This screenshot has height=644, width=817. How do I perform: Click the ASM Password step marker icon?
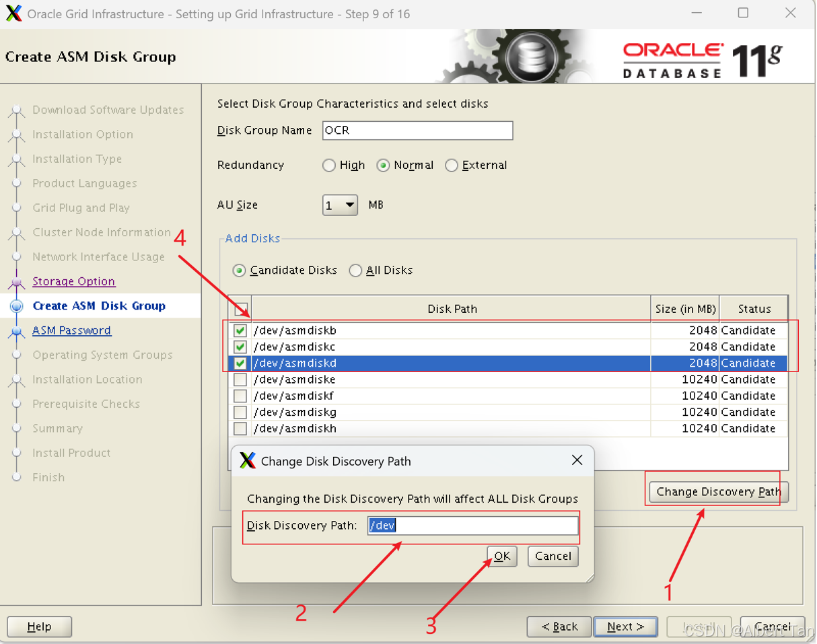coord(17,331)
